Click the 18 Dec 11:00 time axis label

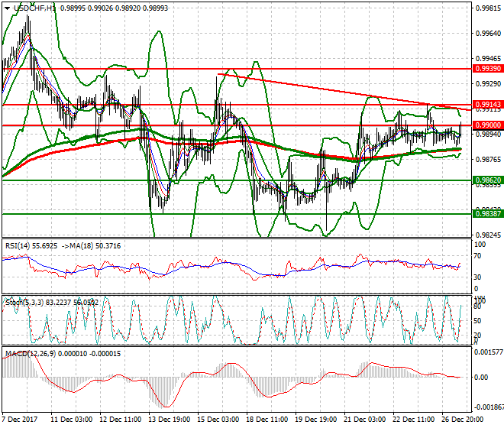[267, 420]
